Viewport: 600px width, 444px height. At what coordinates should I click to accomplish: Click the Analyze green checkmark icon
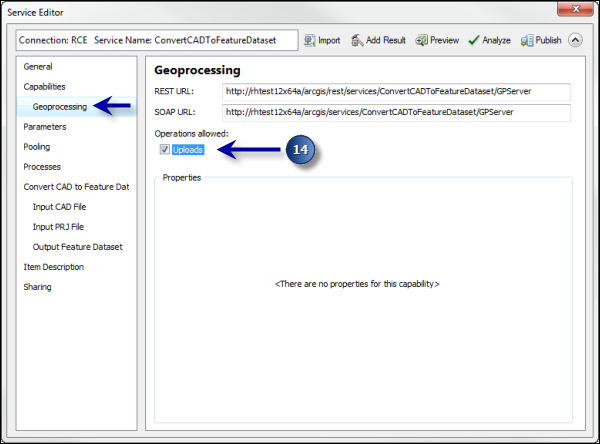(x=474, y=40)
